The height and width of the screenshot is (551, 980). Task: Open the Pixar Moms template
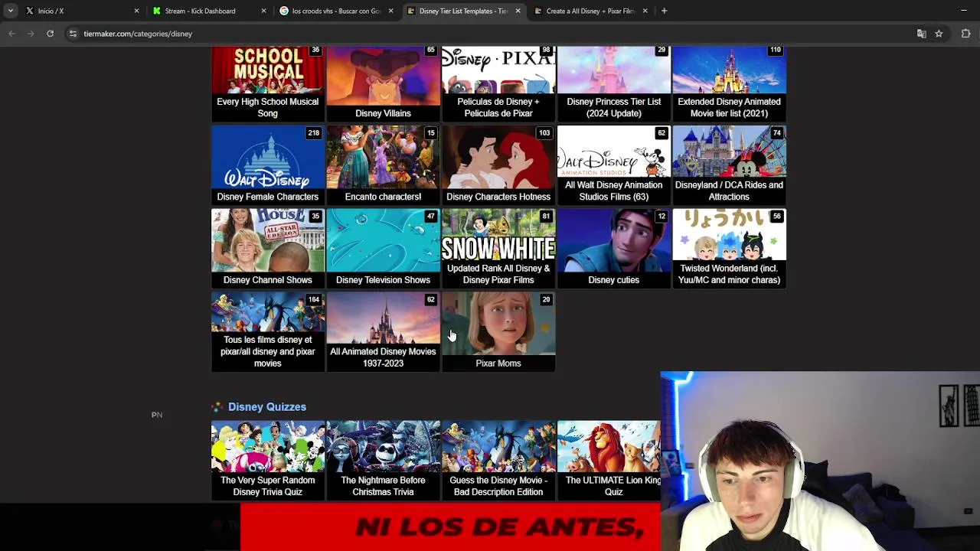coord(498,332)
